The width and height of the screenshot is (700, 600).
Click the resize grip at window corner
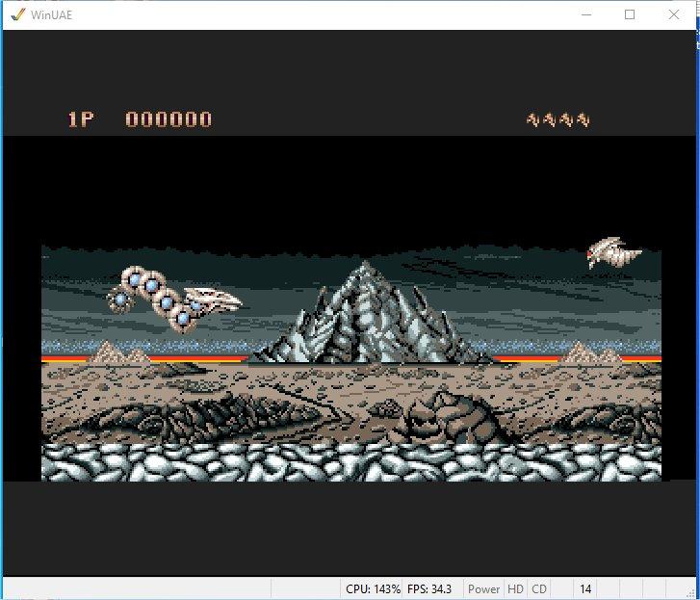pos(691,591)
